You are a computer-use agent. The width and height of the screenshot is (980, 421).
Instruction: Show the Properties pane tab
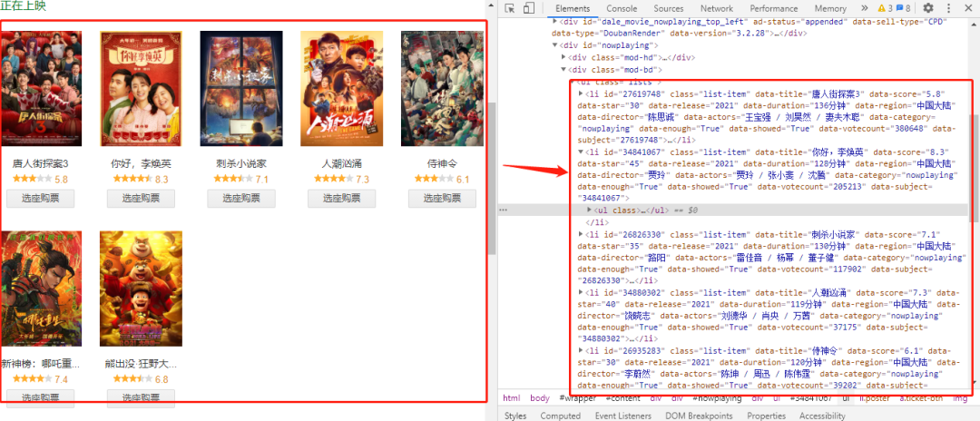766,416
